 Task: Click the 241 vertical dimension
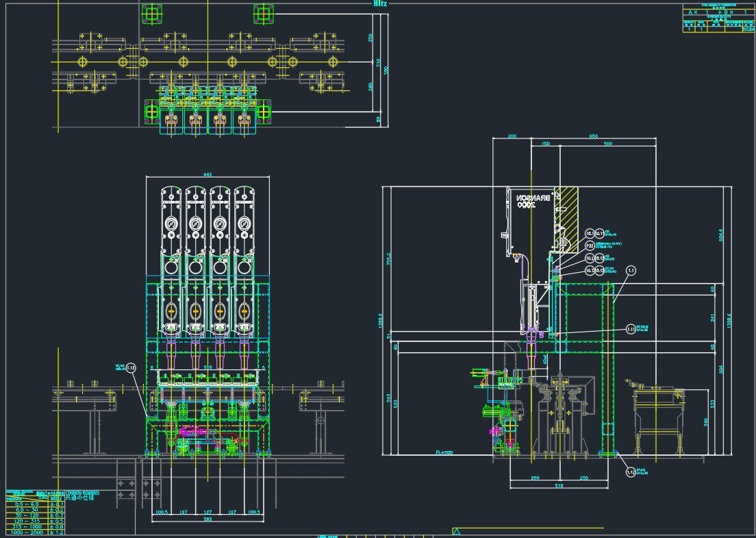tap(713, 317)
